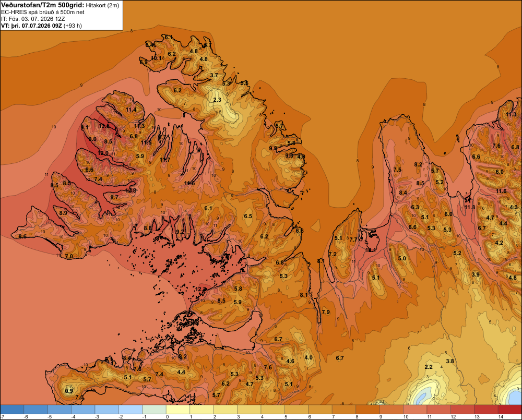Click the "(+93 h)" forecast offset text
Screen dimensions: 522x420
click(x=73, y=26)
